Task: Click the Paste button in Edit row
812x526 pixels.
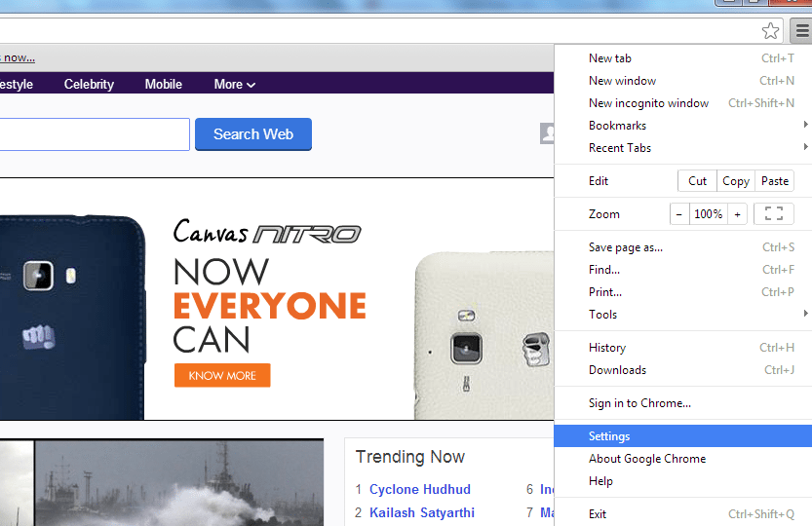Action: click(x=775, y=180)
